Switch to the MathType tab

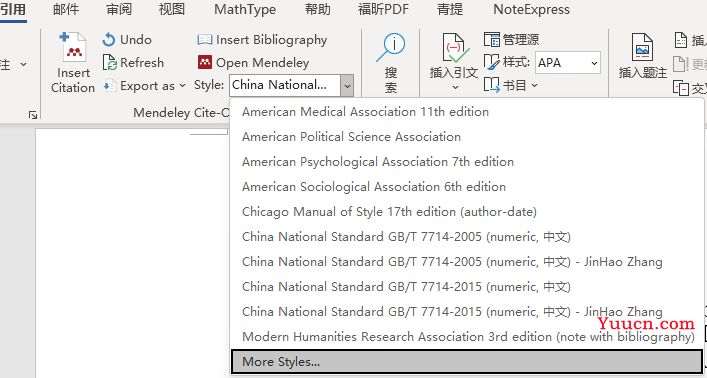coord(245,9)
